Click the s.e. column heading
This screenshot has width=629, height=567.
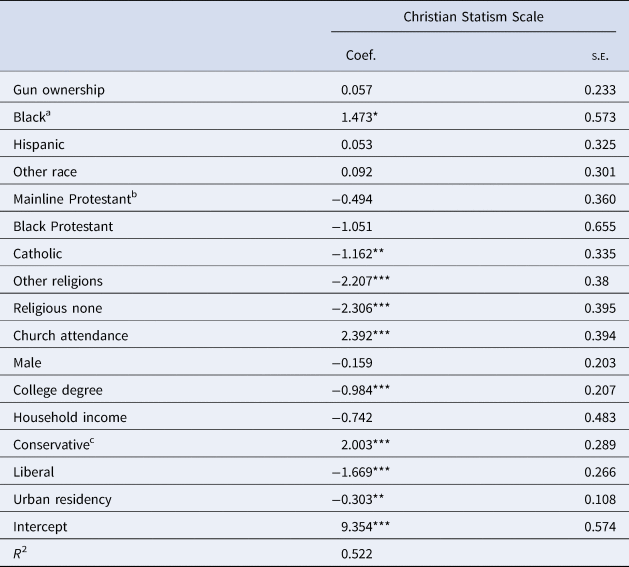601,55
